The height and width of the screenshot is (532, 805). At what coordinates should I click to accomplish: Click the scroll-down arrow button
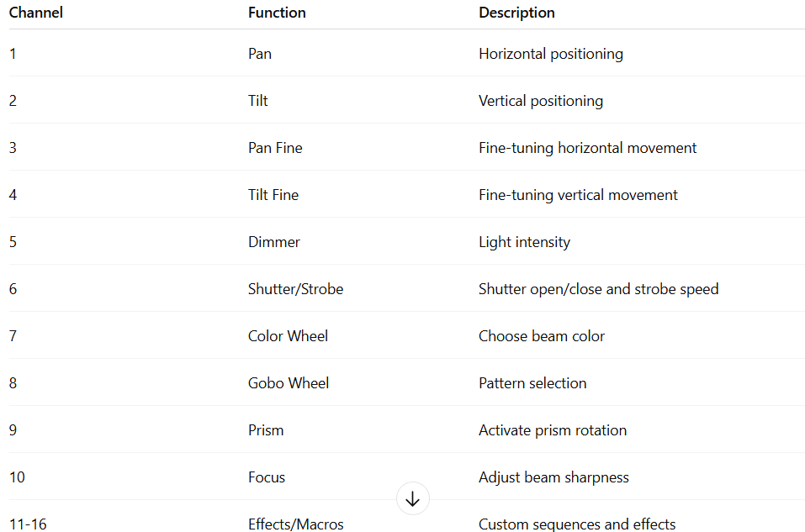412,498
